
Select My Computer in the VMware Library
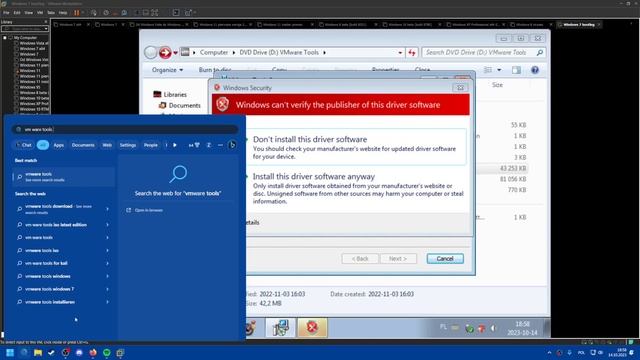tap(25, 38)
